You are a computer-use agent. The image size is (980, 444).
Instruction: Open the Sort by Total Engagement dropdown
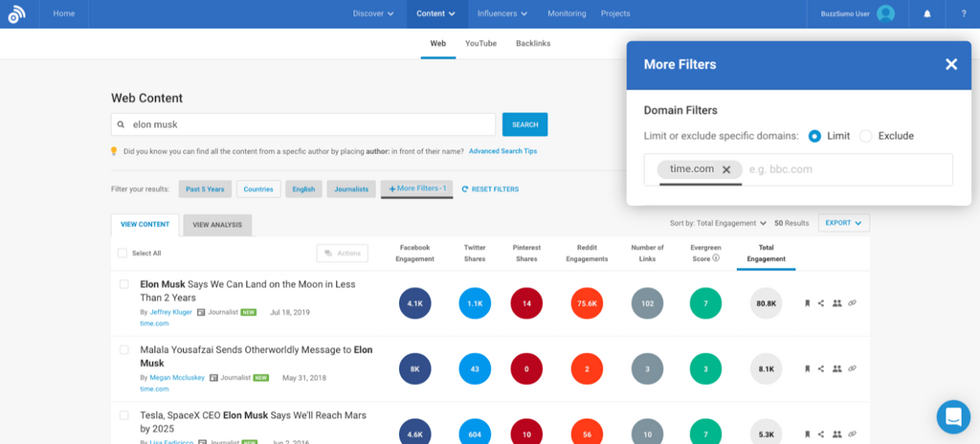point(718,223)
